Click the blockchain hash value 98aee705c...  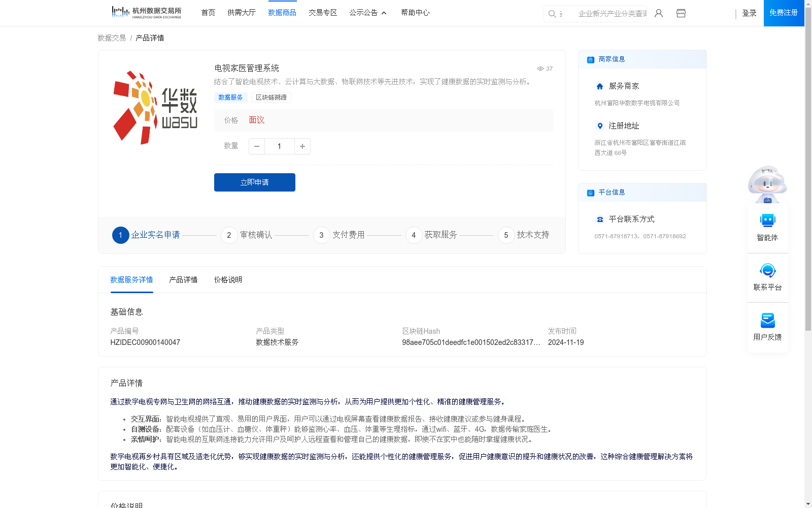click(x=471, y=342)
